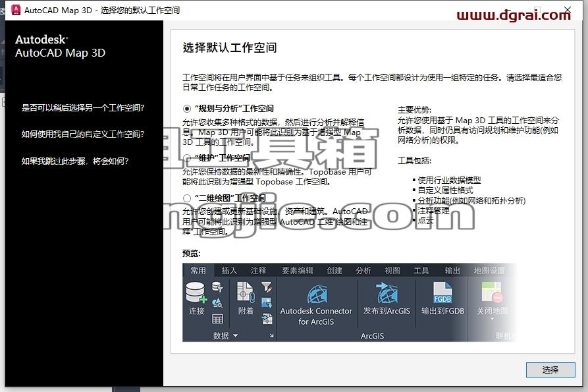
Task: Click bullet text 点云
Action: click(425, 221)
